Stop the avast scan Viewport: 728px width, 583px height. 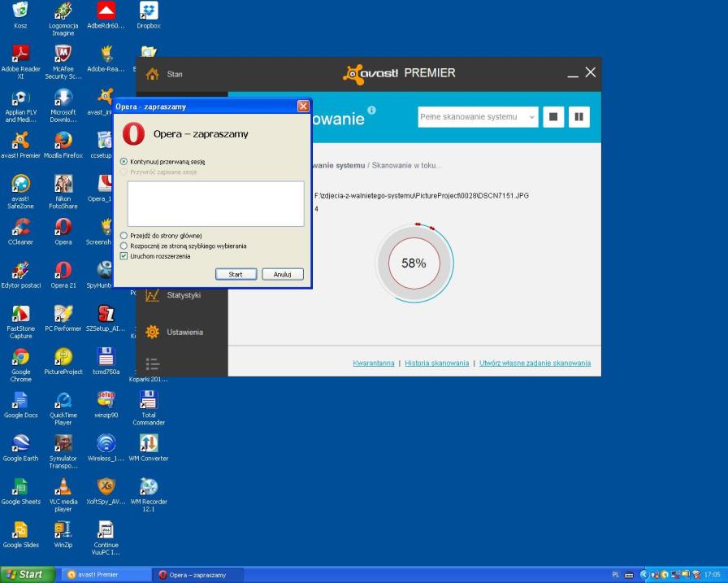click(x=553, y=116)
